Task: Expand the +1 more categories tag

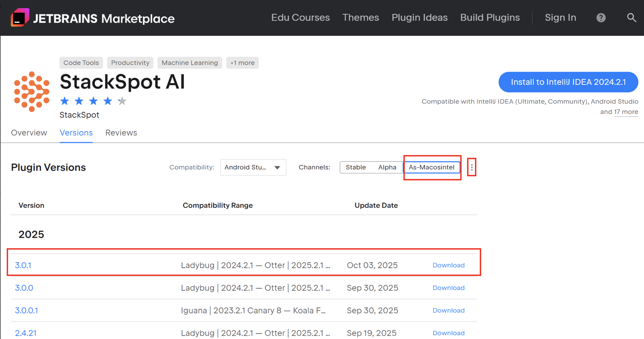Action: pyautogui.click(x=242, y=63)
